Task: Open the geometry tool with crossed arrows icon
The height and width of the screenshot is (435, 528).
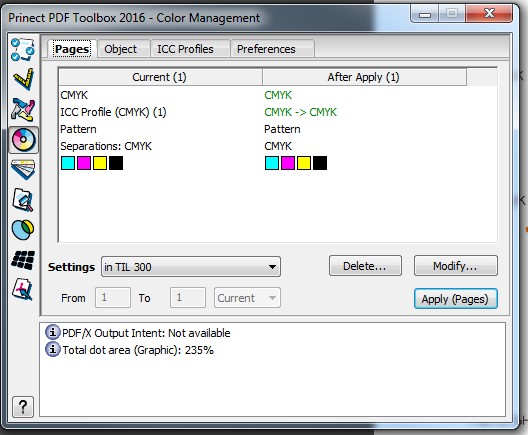Action: tap(23, 110)
